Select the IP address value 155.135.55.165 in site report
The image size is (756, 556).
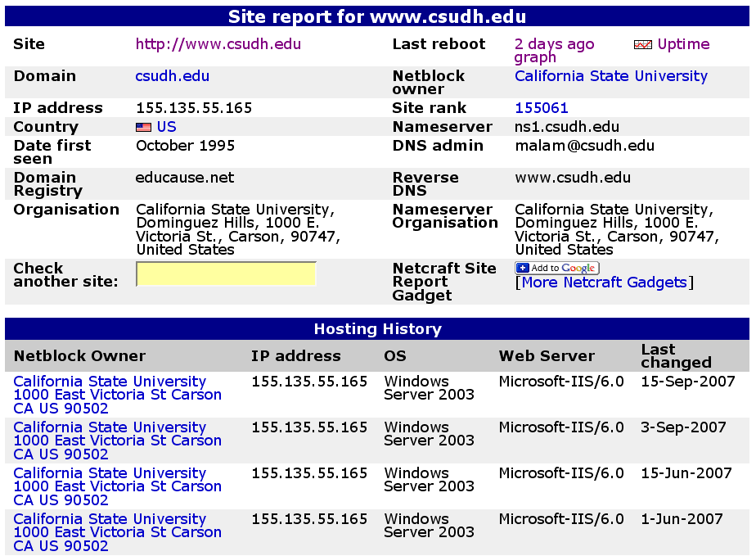tap(194, 107)
